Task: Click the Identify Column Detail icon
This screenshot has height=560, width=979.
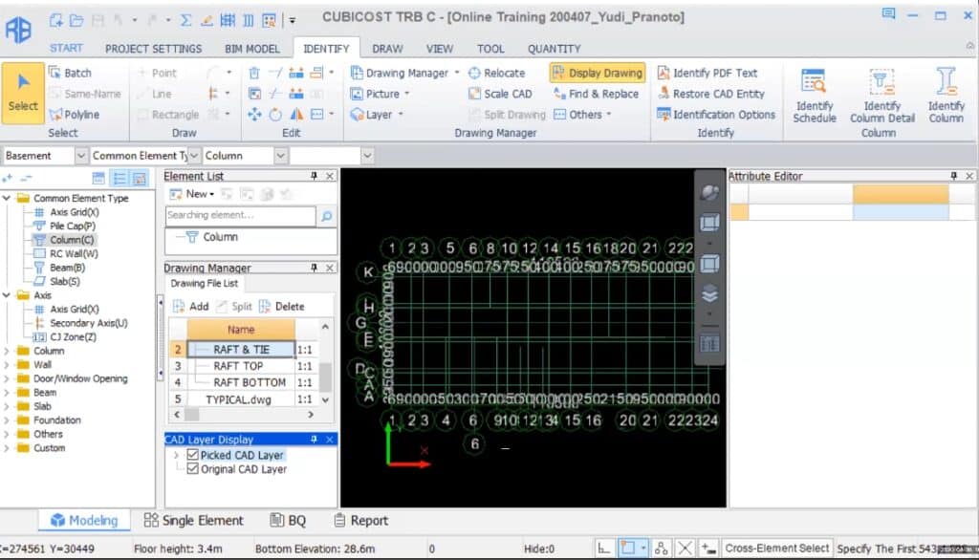Action: [880, 93]
